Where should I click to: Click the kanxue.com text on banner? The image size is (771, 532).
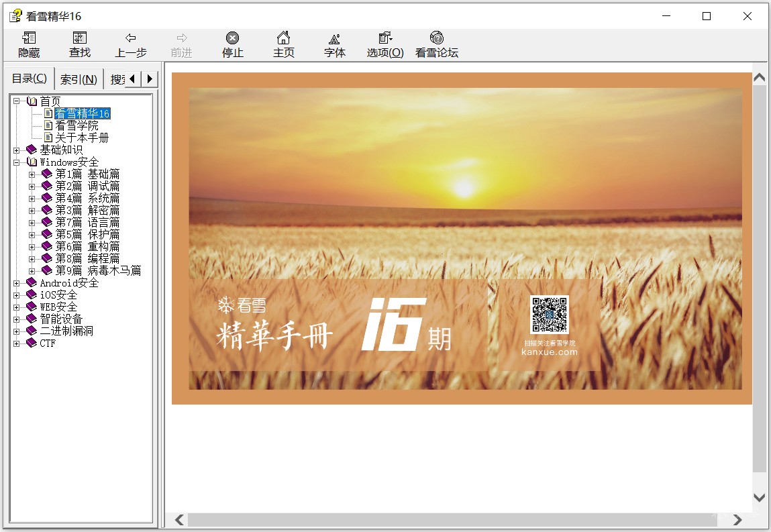pyautogui.click(x=550, y=352)
